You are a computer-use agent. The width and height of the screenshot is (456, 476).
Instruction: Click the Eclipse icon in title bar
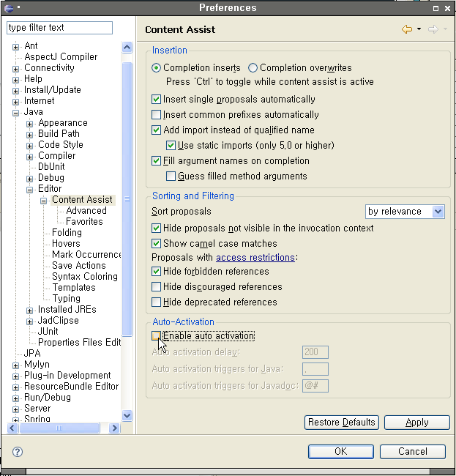[9, 8]
